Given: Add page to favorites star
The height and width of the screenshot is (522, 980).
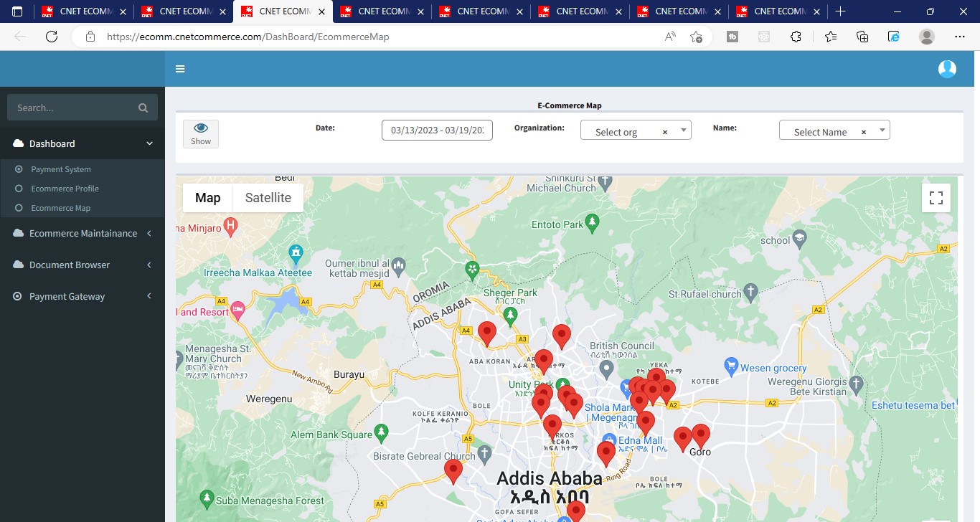Looking at the screenshot, I should [x=696, y=37].
